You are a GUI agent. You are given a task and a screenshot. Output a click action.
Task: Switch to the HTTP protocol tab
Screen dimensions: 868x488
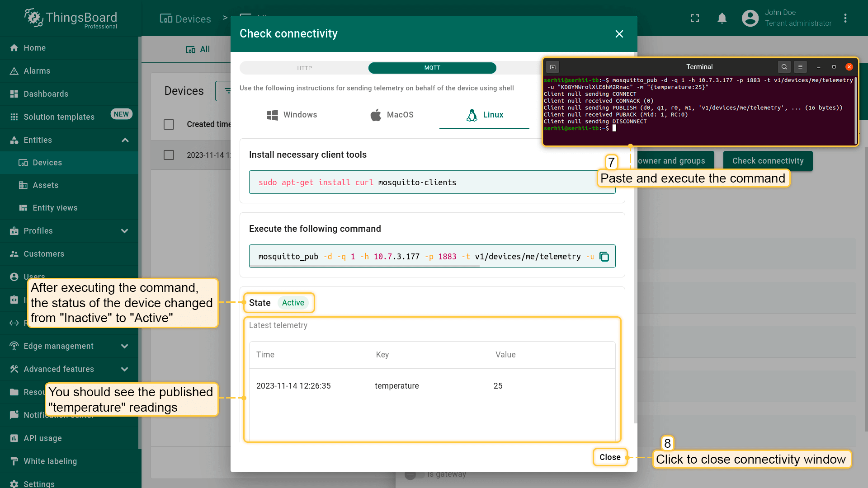[x=304, y=68]
